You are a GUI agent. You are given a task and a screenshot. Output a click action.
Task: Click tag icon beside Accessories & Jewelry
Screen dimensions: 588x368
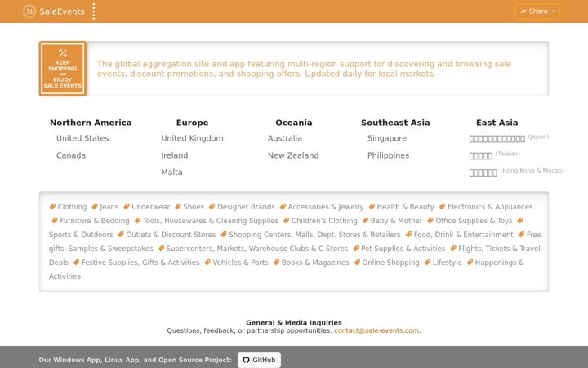pyautogui.click(x=283, y=207)
